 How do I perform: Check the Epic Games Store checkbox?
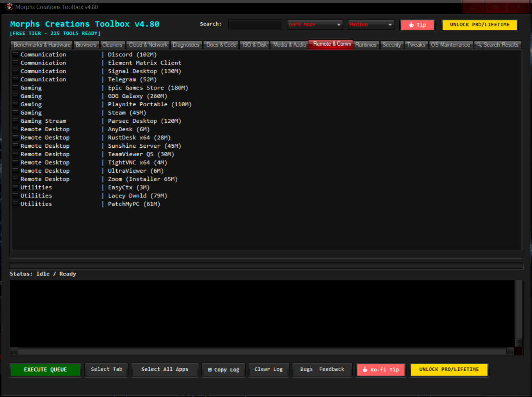(x=16, y=88)
